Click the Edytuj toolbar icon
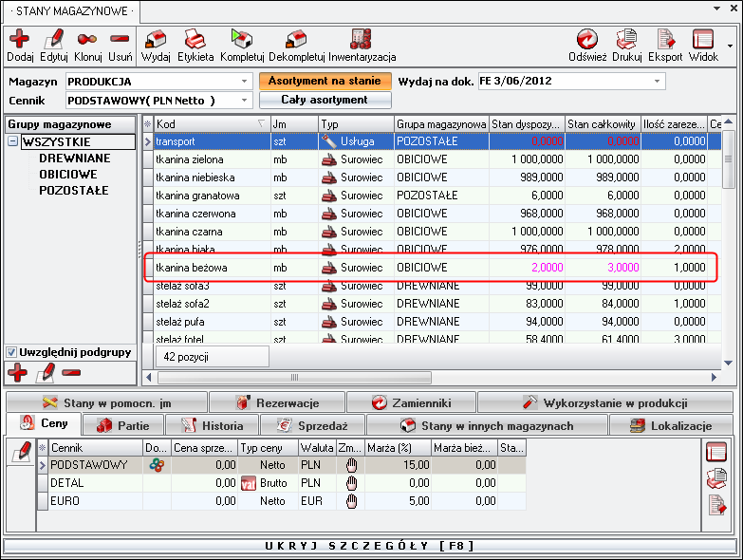 54,39
